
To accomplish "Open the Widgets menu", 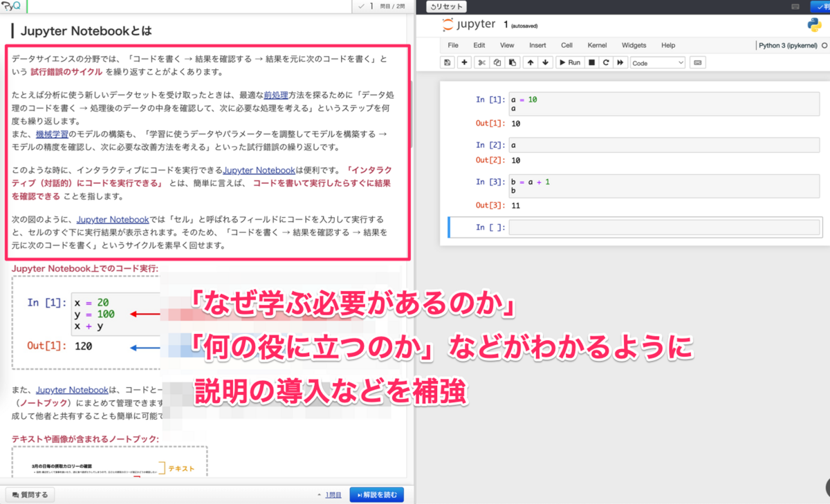I will 634,45.
